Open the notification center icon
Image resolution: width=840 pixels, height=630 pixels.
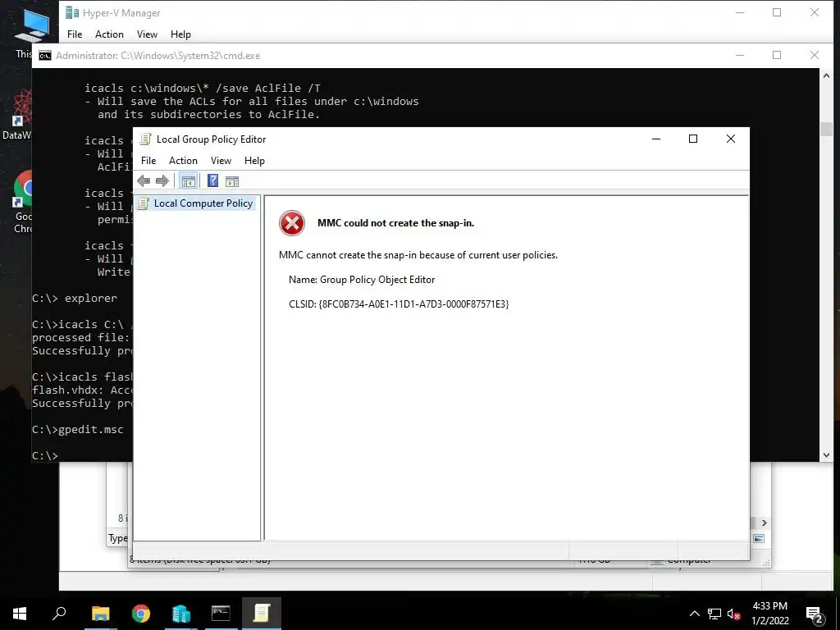tap(815, 614)
